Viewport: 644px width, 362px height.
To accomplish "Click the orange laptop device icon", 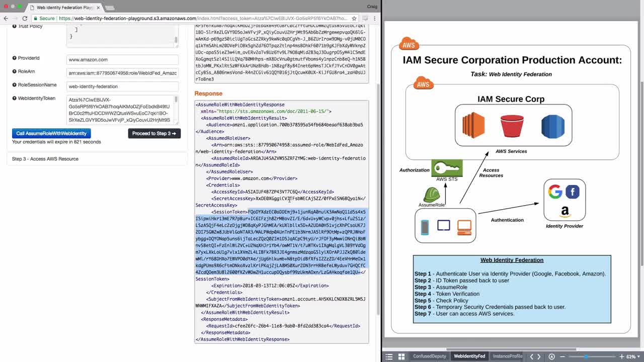I will point(464,228).
